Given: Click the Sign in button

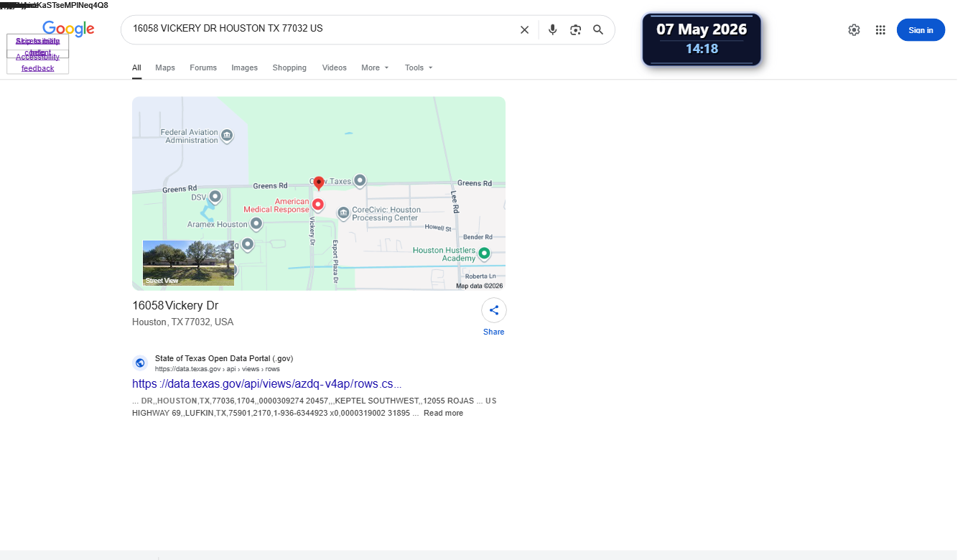Looking at the screenshot, I should (921, 30).
